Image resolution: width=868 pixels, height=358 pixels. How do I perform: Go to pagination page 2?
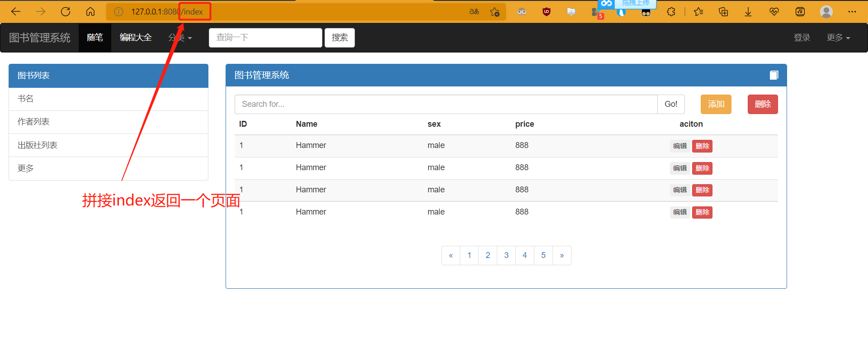pyautogui.click(x=488, y=255)
